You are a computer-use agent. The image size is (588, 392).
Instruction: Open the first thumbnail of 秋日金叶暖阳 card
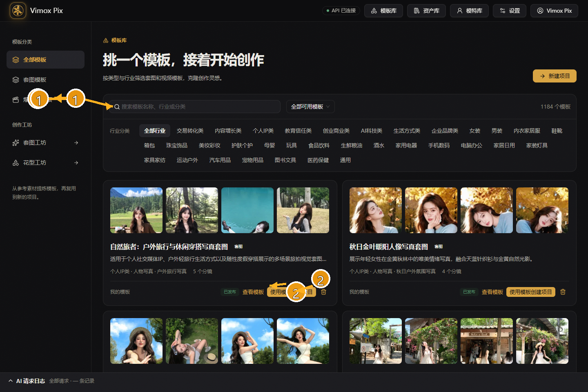[x=376, y=210]
